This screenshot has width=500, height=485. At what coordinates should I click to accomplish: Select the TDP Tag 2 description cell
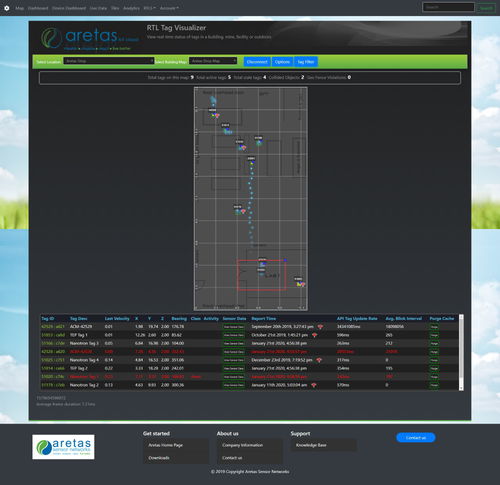pos(79,368)
